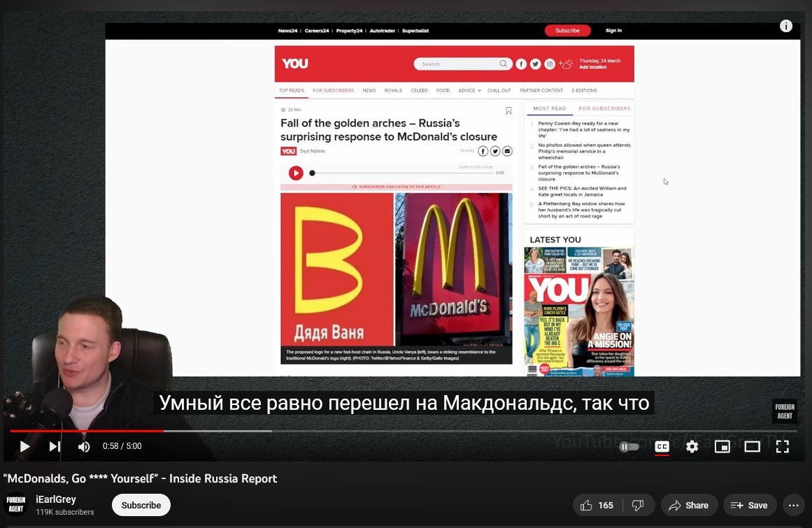
Task: Open YOU Facebook page icon in header
Action: point(521,64)
